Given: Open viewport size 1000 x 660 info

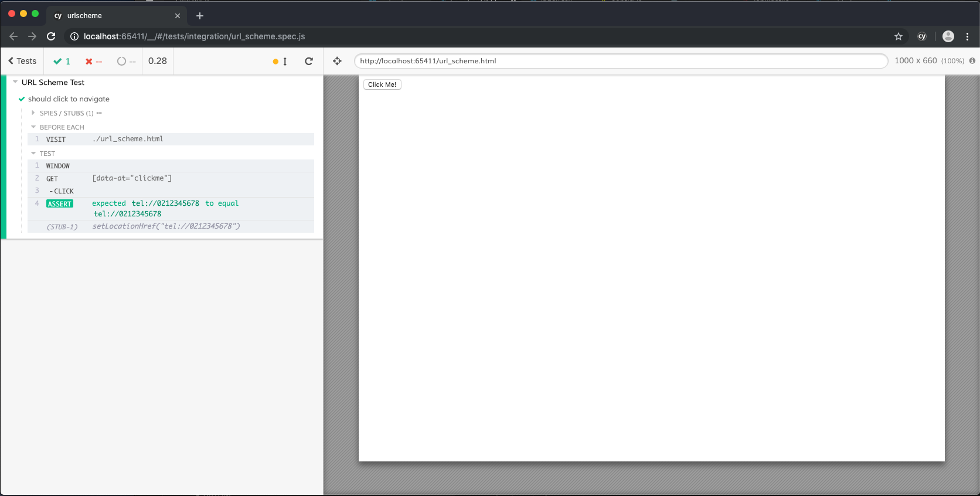Looking at the screenshot, I should tap(929, 61).
